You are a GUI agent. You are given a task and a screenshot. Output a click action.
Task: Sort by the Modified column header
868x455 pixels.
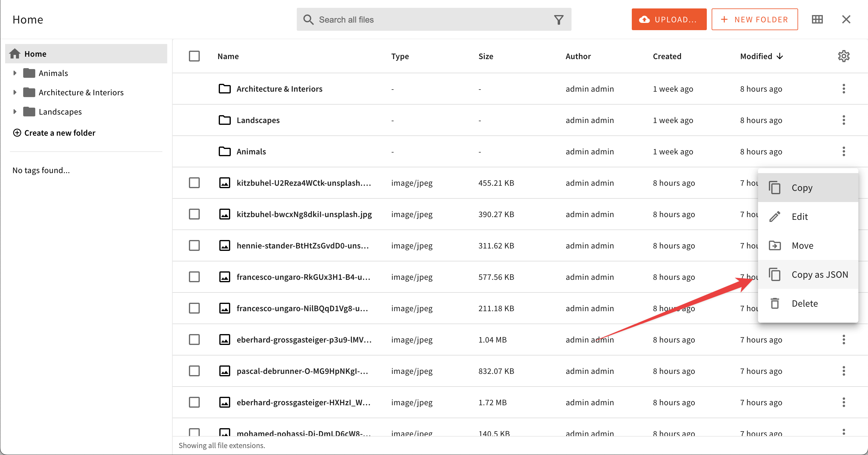click(x=756, y=56)
